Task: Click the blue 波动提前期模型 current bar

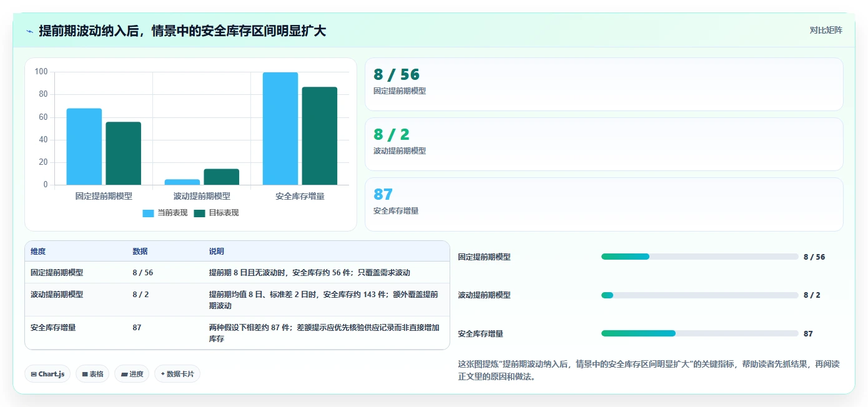Action: click(182, 182)
